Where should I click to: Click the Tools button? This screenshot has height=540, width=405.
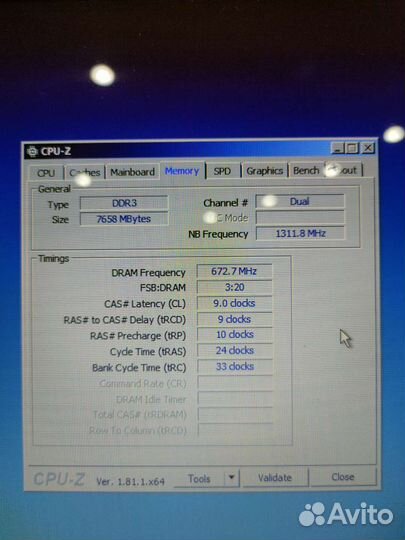coord(199,479)
